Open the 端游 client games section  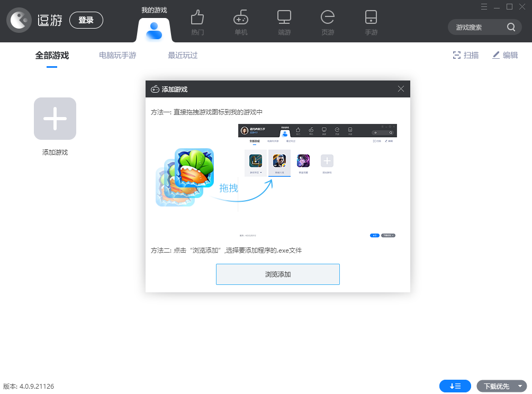(284, 22)
